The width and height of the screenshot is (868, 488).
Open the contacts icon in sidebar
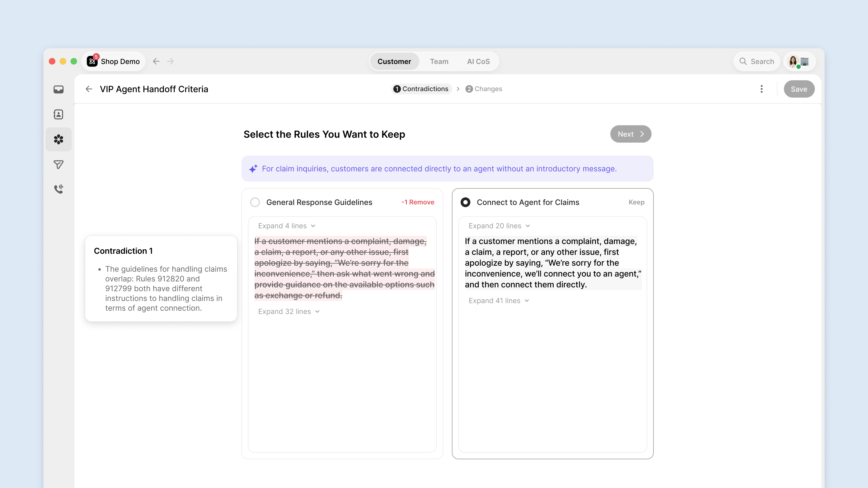pyautogui.click(x=59, y=114)
